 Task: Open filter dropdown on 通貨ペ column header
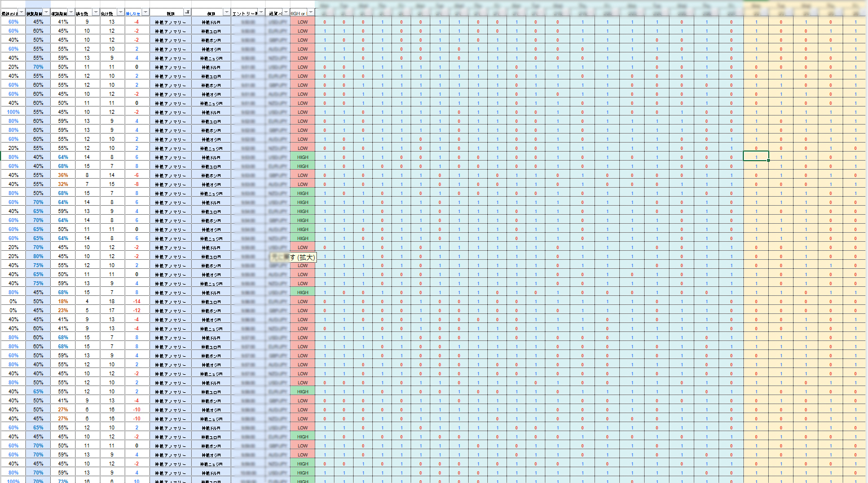point(286,12)
